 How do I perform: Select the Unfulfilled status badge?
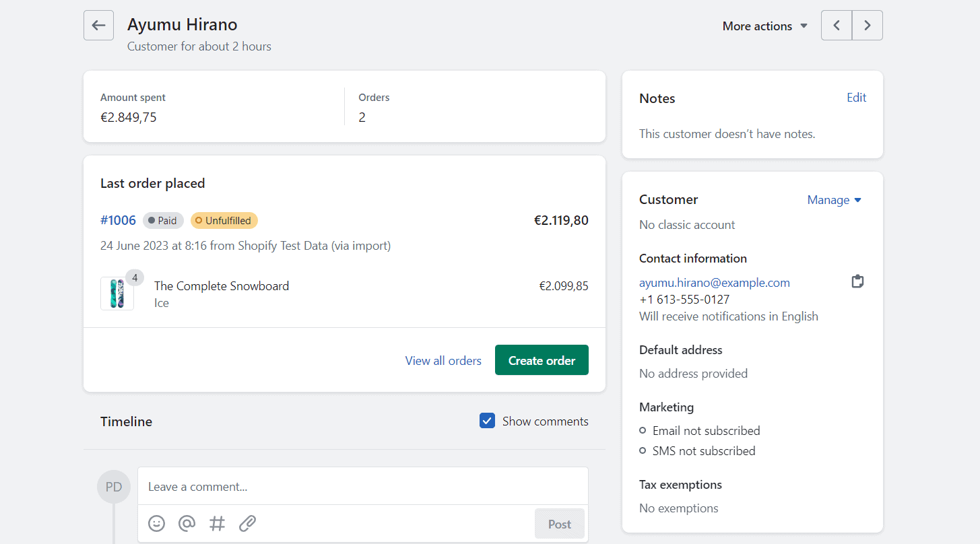[x=224, y=220]
